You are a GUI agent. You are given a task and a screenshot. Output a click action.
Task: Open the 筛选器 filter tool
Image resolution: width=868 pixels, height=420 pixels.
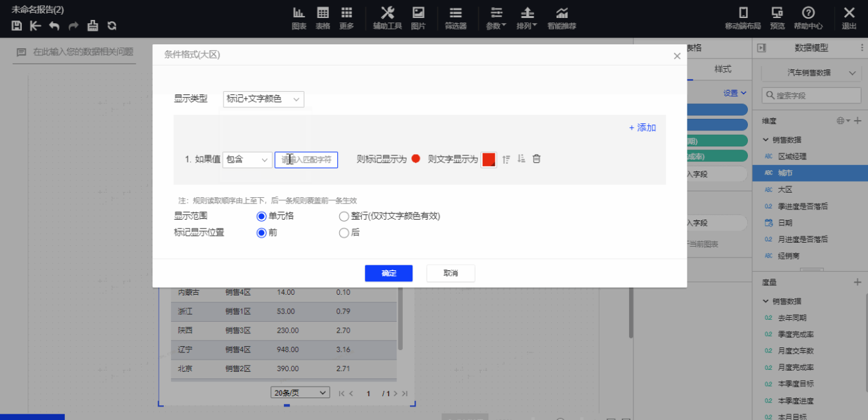[455, 18]
